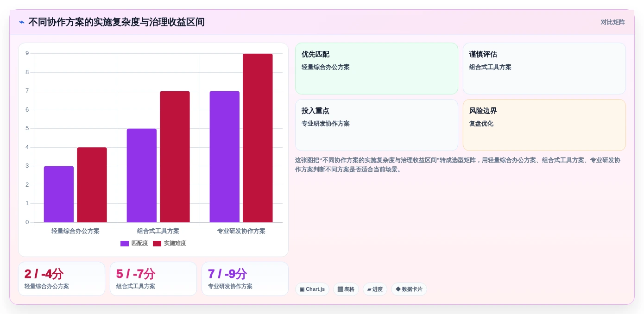Screen dimensions: 644x314
Task: Click the chart title 不同协作方案的实施复杂度与治理收益区间
Action: click(x=117, y=22)
